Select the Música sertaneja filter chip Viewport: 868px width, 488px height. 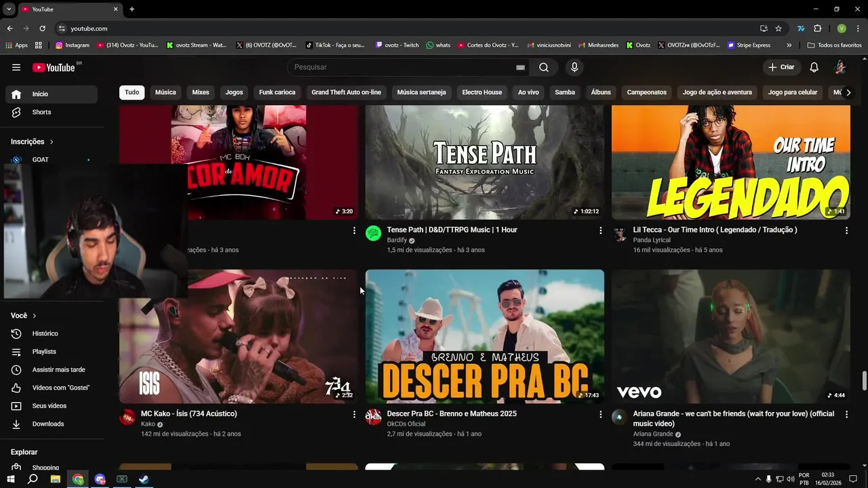(x=422, y=92)
